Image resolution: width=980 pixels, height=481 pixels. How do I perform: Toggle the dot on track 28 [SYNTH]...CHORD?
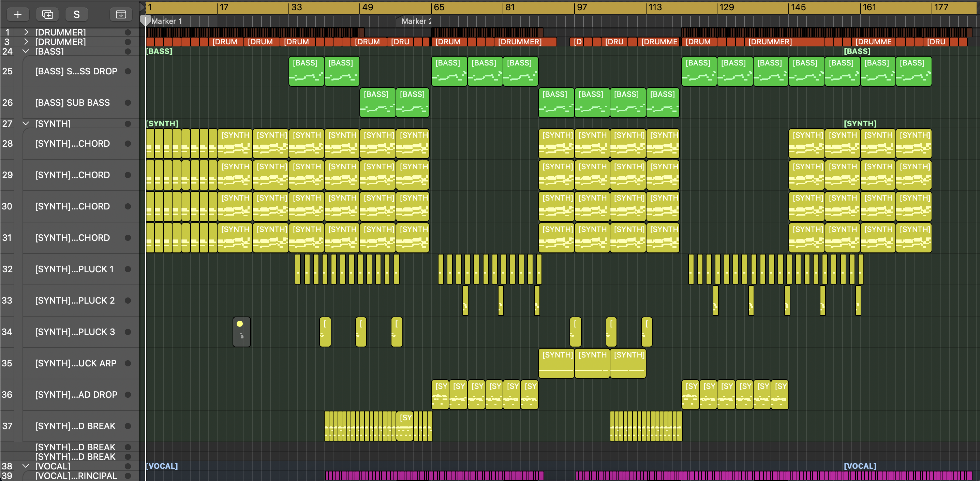point(128,144)
